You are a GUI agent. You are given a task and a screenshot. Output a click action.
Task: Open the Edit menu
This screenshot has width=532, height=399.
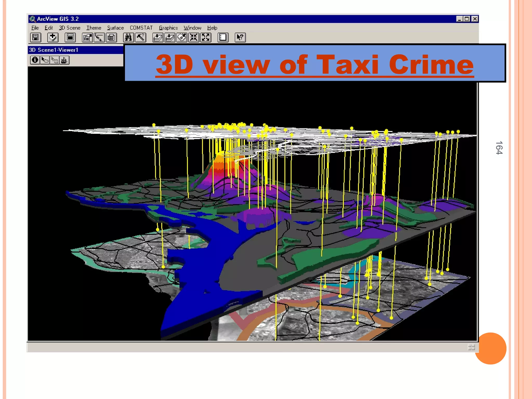[49, 28]
